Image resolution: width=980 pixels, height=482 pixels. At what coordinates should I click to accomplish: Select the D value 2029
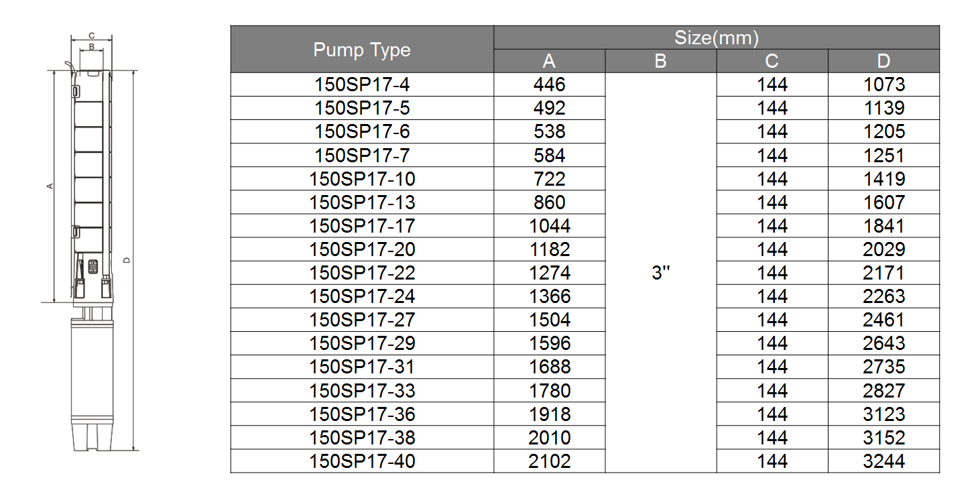pos(883,249)
